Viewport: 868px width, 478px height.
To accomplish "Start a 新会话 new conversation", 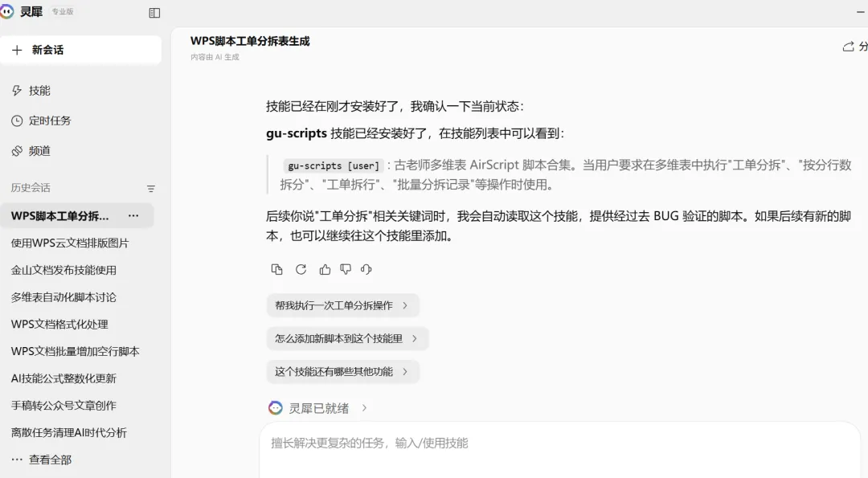I will point(81,50).
